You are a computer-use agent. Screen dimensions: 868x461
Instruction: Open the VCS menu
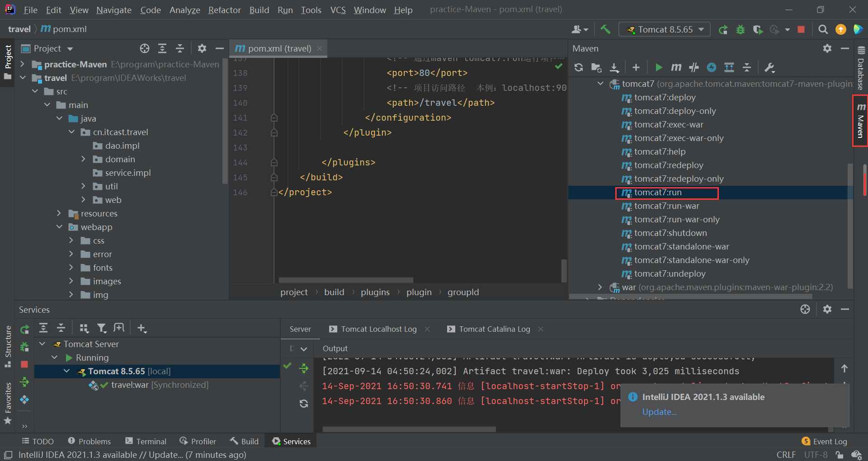point(338,10)
